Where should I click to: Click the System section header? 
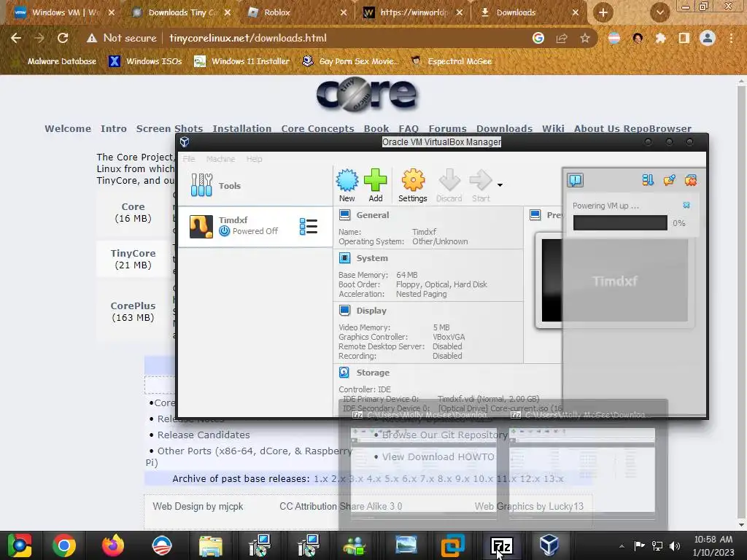(x=372, y=257)
